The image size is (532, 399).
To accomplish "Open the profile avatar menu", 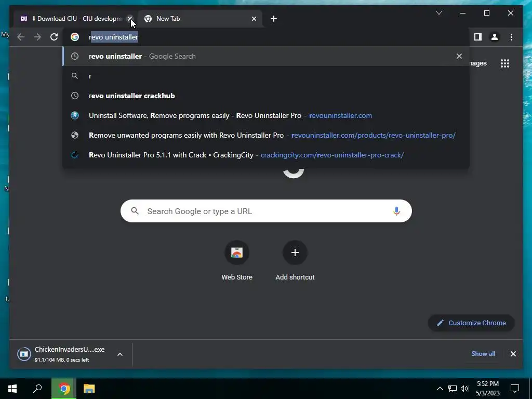I will point(495,37).
